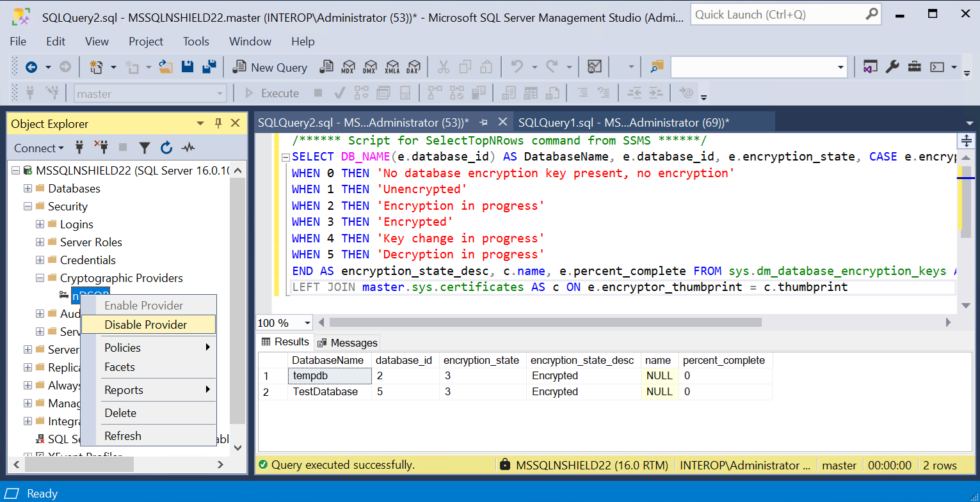Open the Navigate Backward history dropdown
Image resolution: width=980 pixels, height=502 pixels.
47,67
